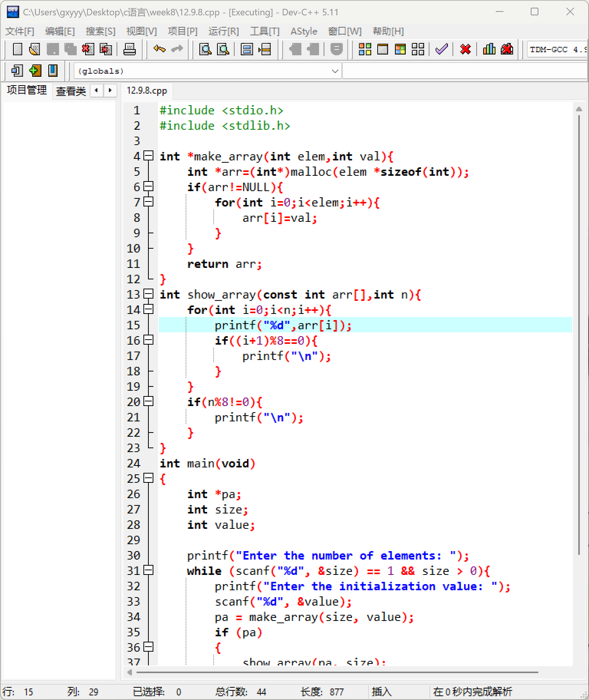The height and width of the screenshot is (700, 589).
Task: Click the 'int main(void)' code line
Action: [x=207, y=464]
